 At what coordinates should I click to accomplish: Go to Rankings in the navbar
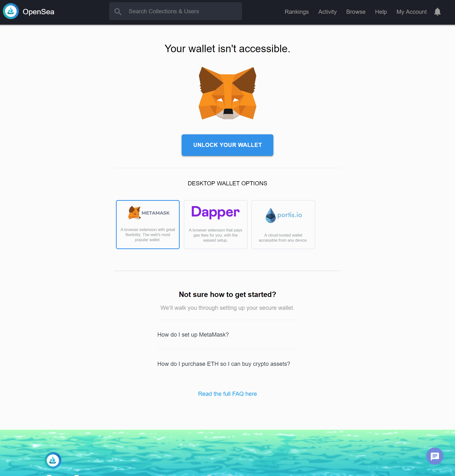(296, 12)
